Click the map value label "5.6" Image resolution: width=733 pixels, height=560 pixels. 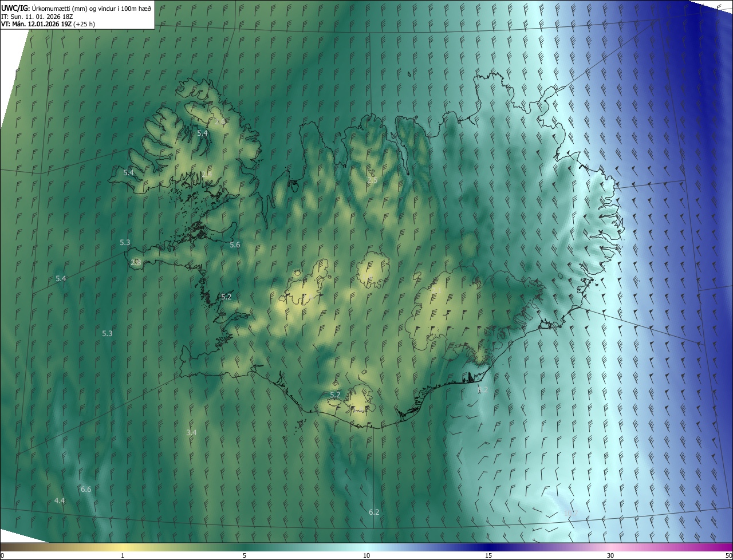click(235, 244)
